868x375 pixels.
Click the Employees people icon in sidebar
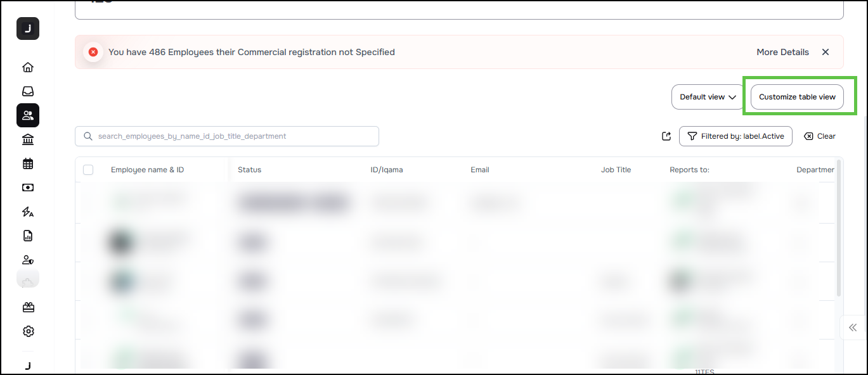28,115
